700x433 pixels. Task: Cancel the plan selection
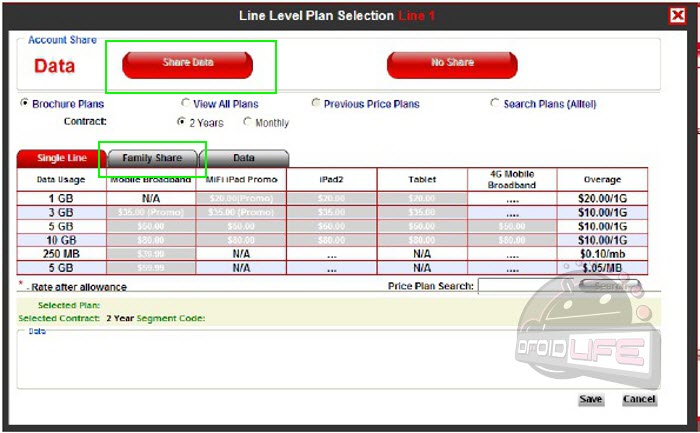coord(639,399)
